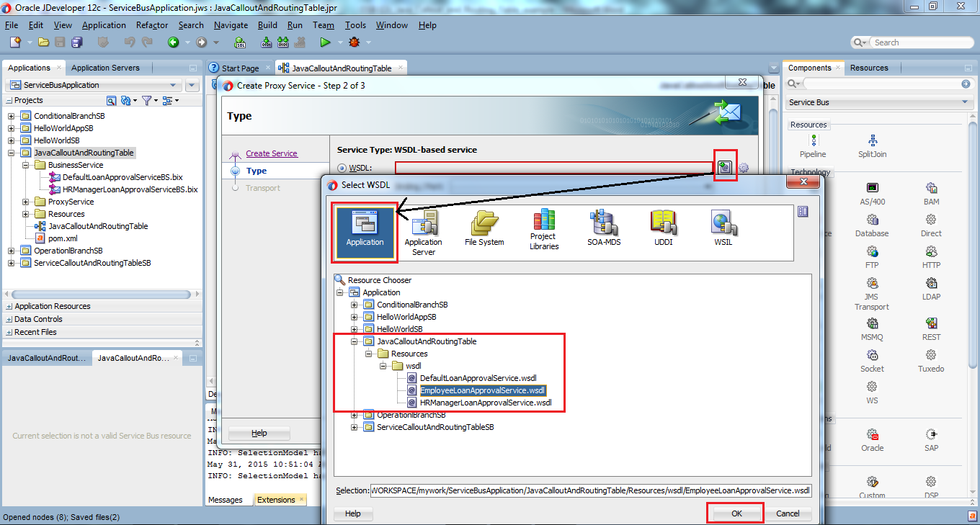This screenshot has width=980, height=525.
Task: Click the filter funnel icon in Projects panel
Action: point(146,100)
